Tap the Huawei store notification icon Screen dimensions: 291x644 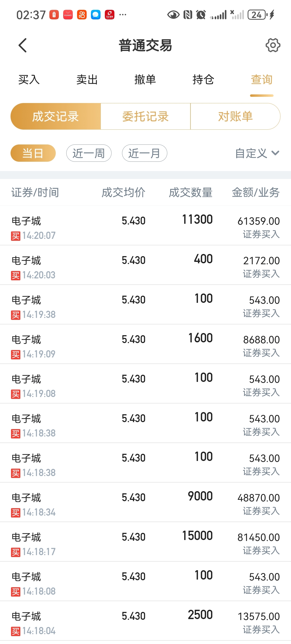tap(68, 15)
